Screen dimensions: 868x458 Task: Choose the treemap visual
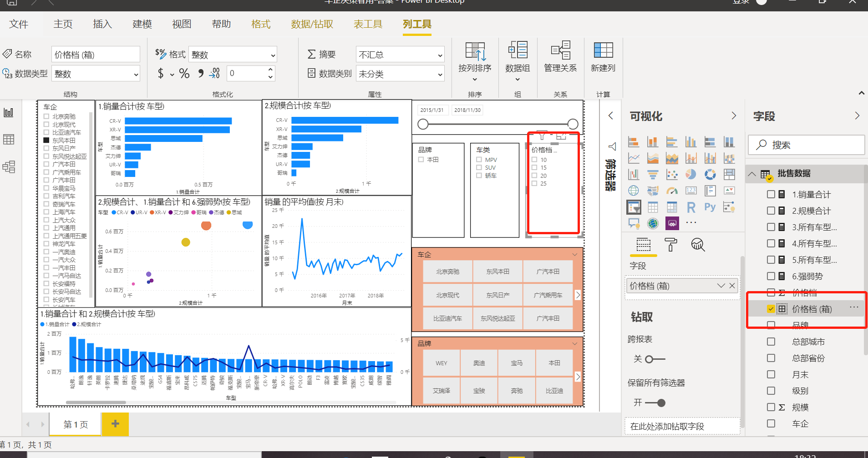point(729,174)
